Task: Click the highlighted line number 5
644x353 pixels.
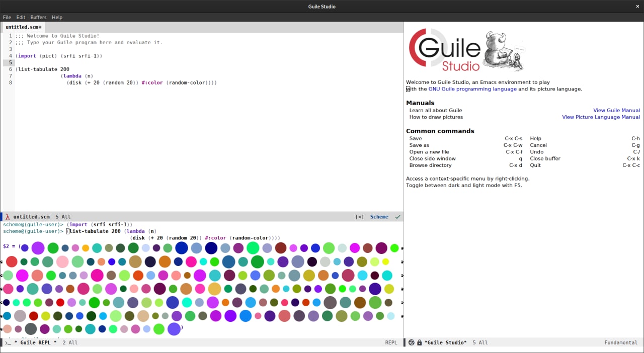Action: (x=10, y=62)
